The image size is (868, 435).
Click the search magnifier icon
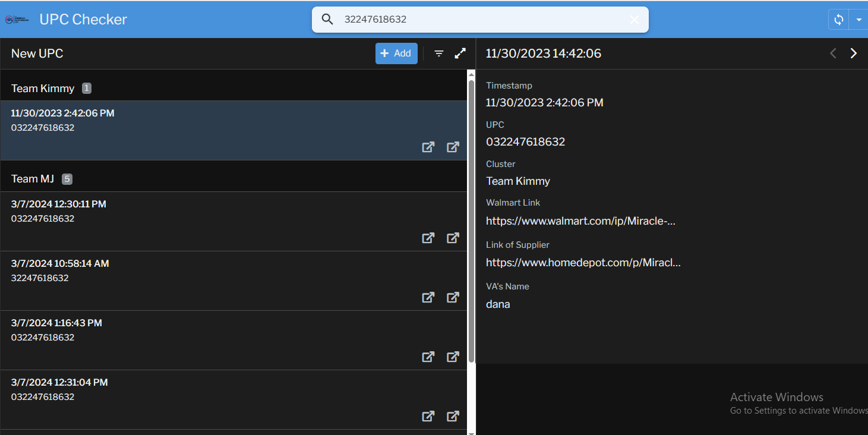[327, 20]
